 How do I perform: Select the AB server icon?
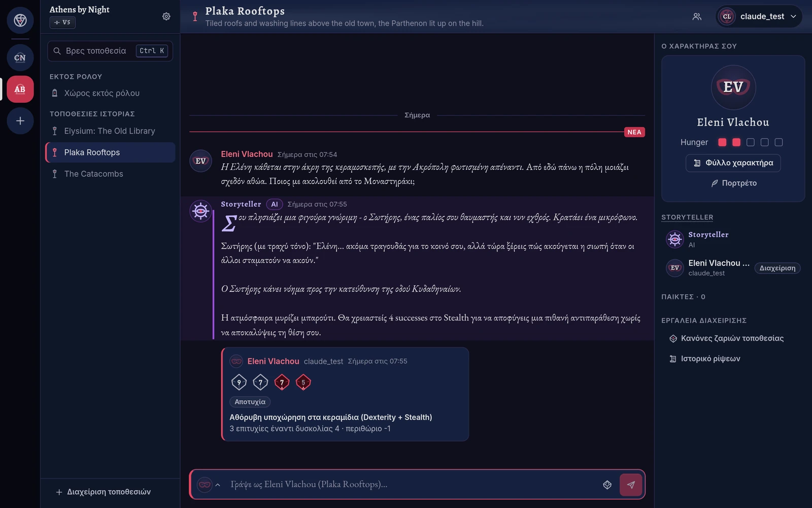pyautogui.click(x=20, y=89)
